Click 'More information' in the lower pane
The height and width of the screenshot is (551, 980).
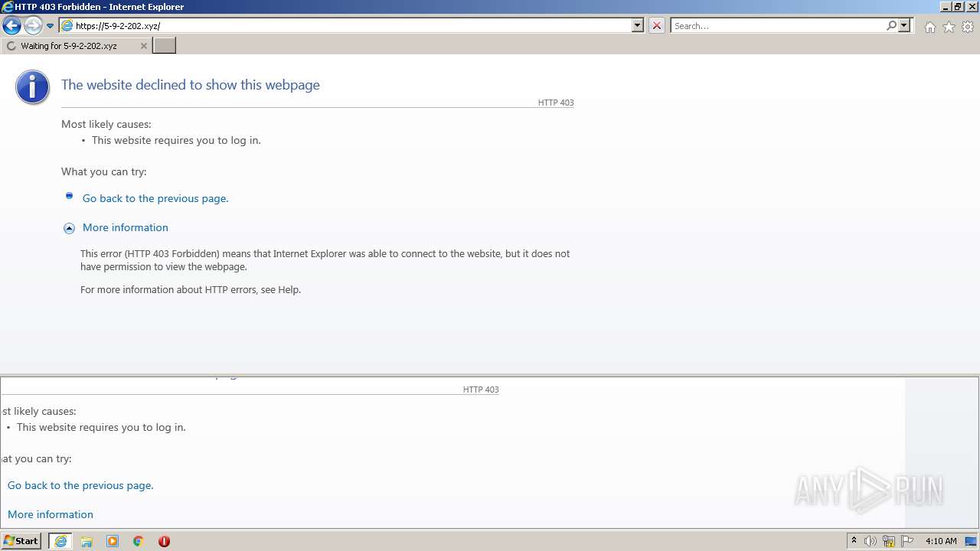tap(51, 514)
